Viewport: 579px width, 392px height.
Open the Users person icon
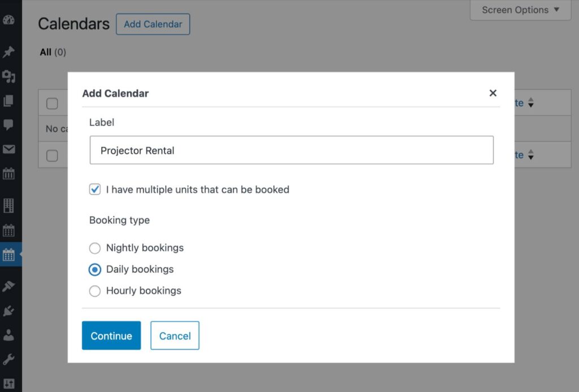click(8, 335)
